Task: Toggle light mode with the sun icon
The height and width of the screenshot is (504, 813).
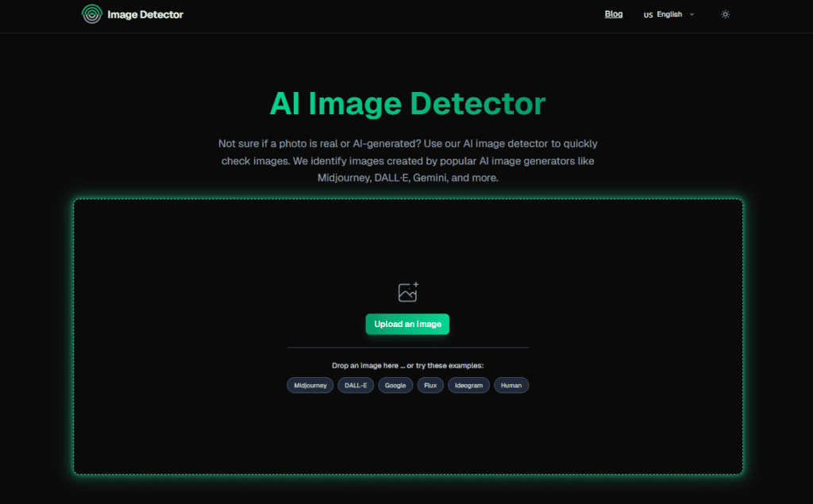Action: coord(725,14)
